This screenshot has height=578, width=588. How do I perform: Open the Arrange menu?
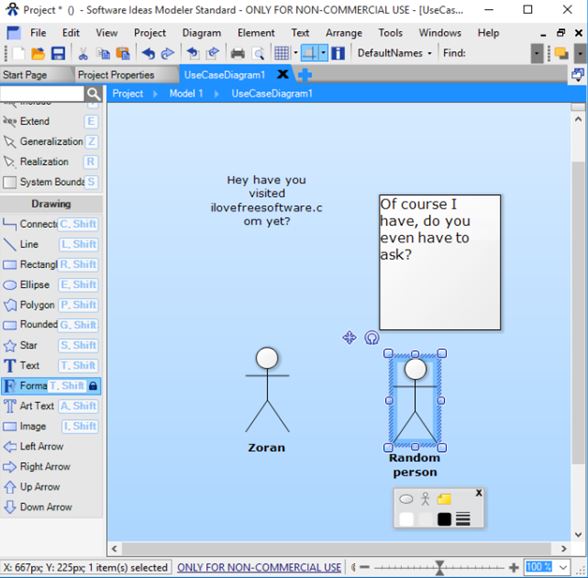click(344, 33)
